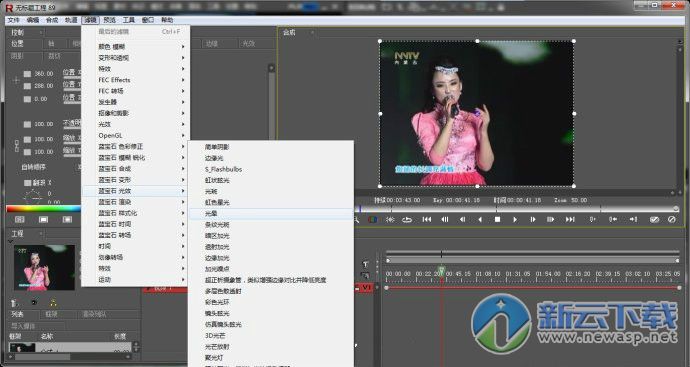Step one frame back icon
690x367 pixels.
(x=462, y=219)
